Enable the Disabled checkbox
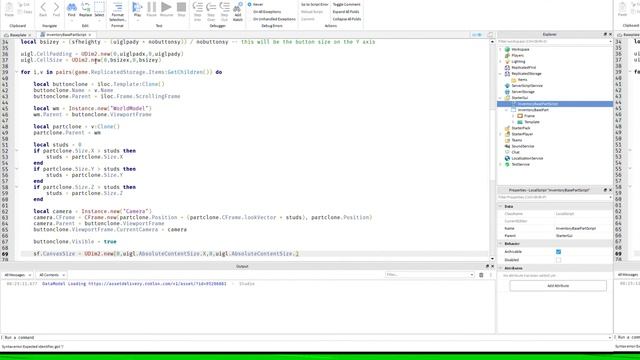 (558, 260)
